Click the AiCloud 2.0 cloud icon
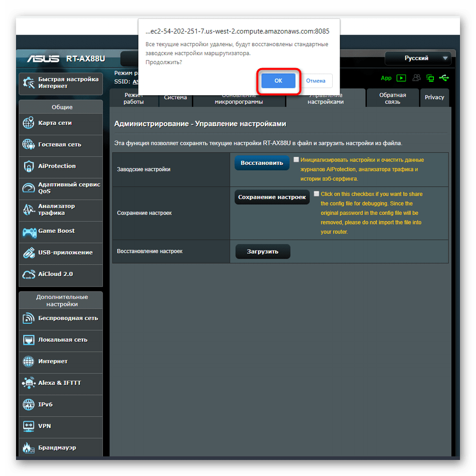The height and width of the screenshot is (476, 476). click(x=29, y=275)
